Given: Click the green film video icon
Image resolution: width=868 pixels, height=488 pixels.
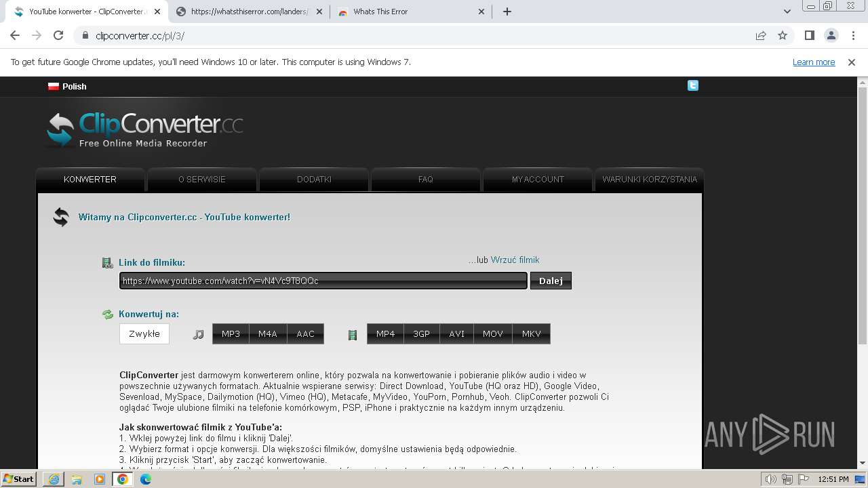Looking at the screenshot, I should click(352, 335).
